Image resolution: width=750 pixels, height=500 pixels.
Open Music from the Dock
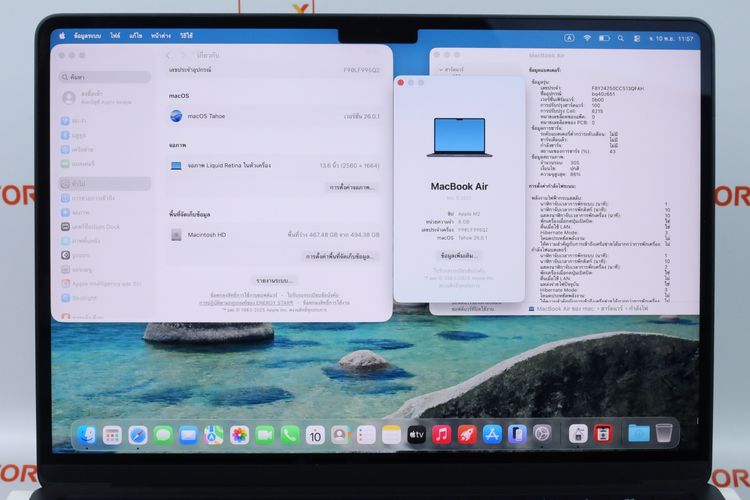(x=441, y=435)
